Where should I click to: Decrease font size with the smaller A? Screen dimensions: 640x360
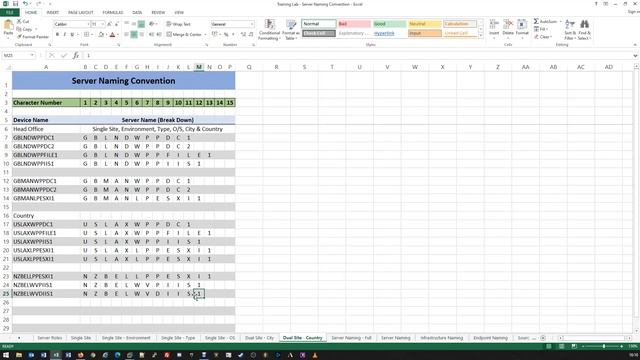[x=116, y=24]
